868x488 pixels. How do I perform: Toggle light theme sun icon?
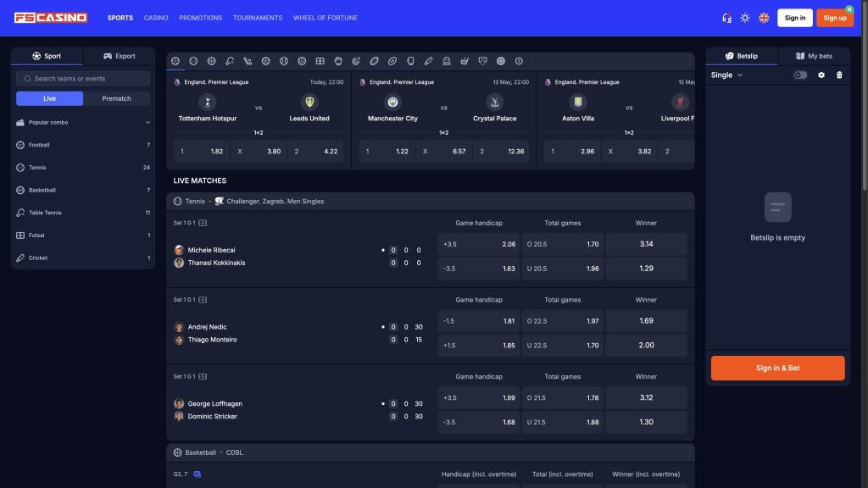[745, 18]
